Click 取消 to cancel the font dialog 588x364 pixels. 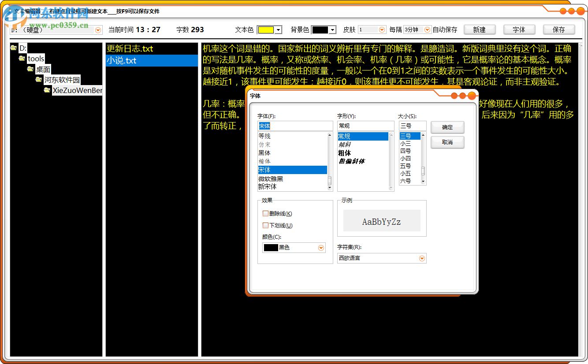pos(447,142)
